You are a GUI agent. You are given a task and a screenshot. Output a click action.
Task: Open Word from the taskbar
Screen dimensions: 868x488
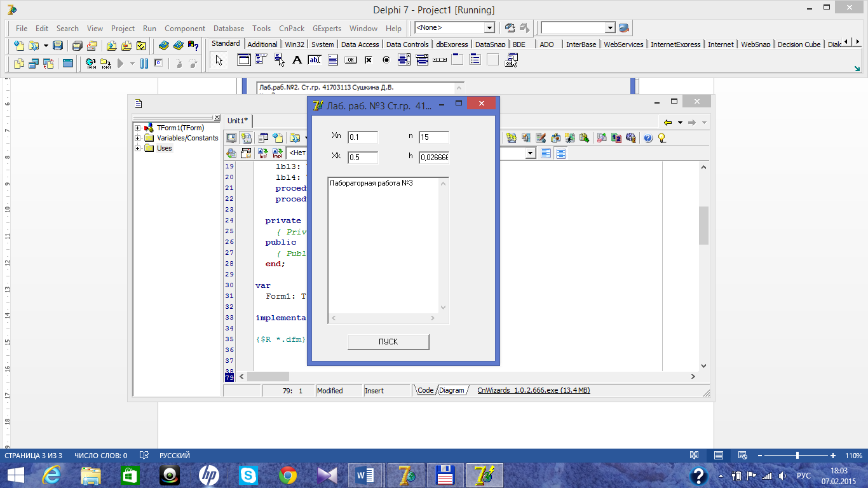(366, 475)
